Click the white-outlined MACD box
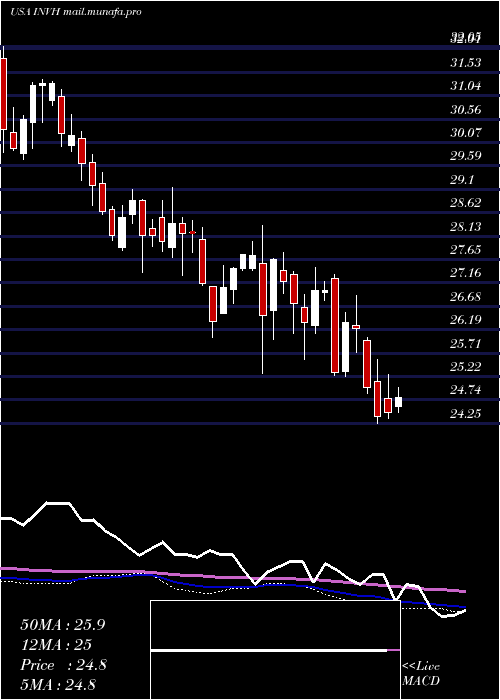500x700 pixels. click(275, 650)
